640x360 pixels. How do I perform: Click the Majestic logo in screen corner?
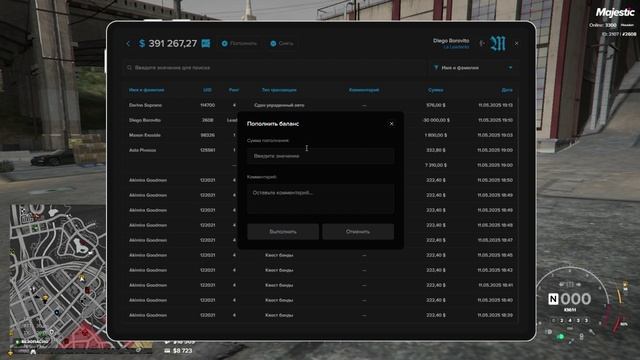tap(615, 13)
